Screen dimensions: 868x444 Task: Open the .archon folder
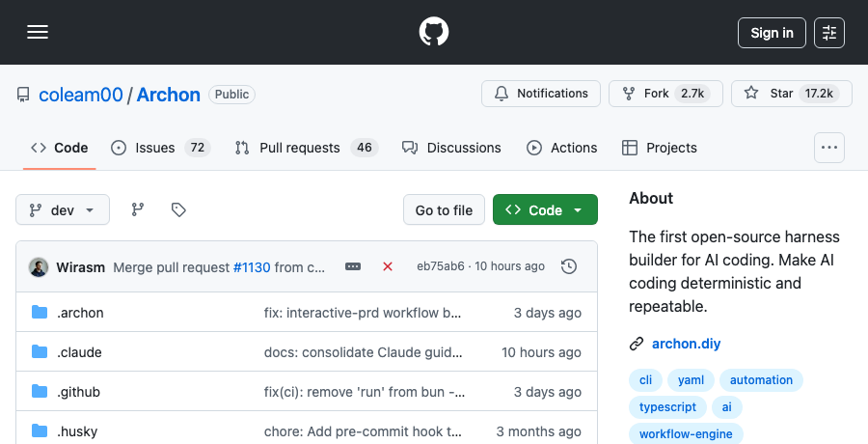[x=80, y=313]
